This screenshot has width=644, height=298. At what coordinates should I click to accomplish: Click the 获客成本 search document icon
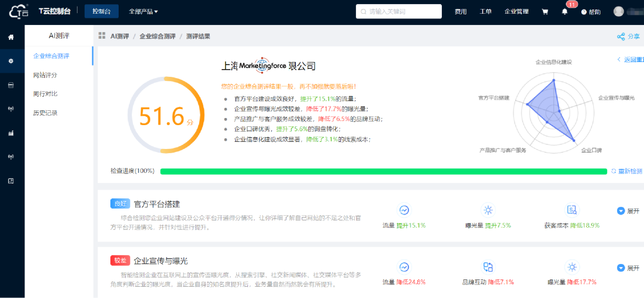(571, 210)
